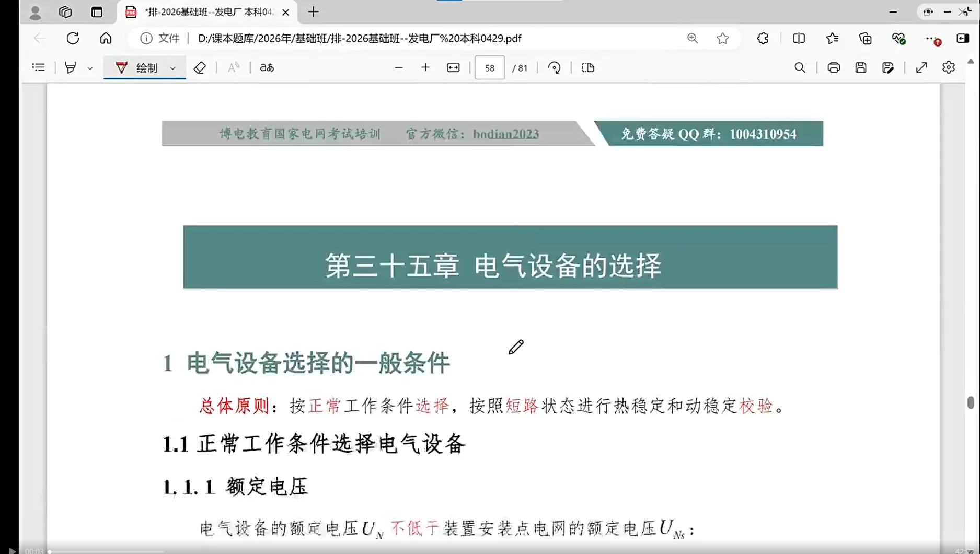Click heading 1.1 正常工作条件选择电气设备
This screenshot has height=554, width=980.
pos(314,444)
